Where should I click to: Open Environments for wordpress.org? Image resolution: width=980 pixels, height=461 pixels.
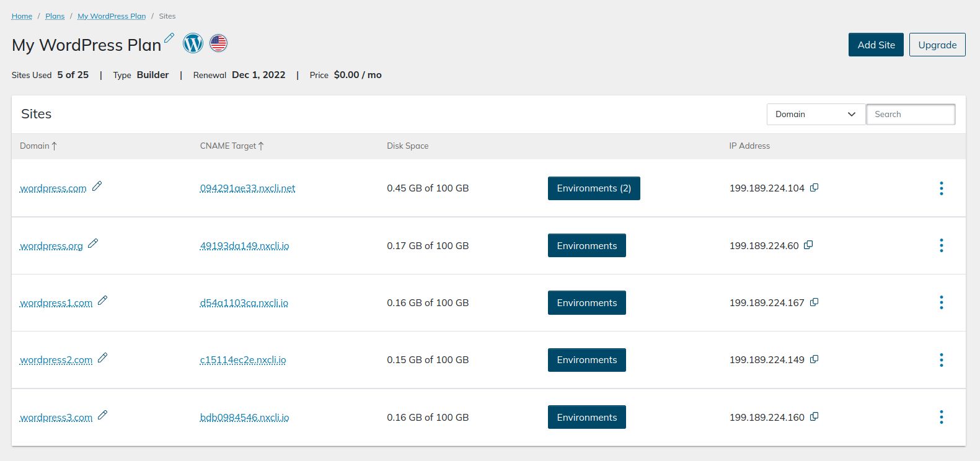coord(587,245)
